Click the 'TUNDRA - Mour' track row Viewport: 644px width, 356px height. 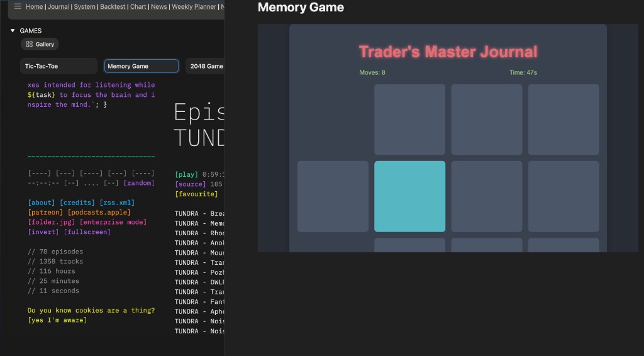click(x=199, y=253)
